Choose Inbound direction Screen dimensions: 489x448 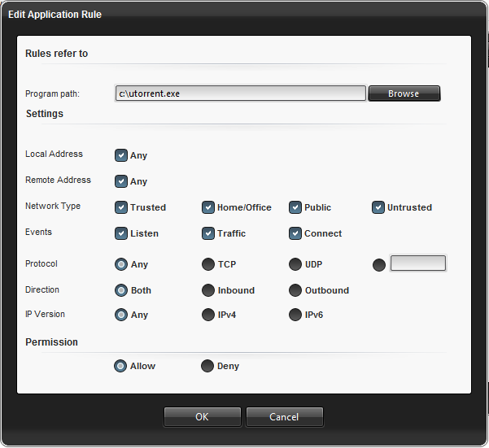(208, 290)
